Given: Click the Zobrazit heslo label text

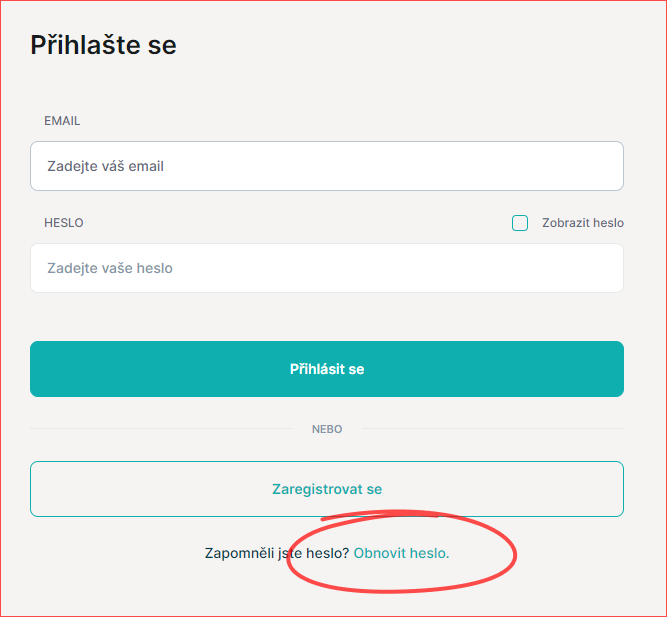Looking at the screenshot, I should coord(582,223).
